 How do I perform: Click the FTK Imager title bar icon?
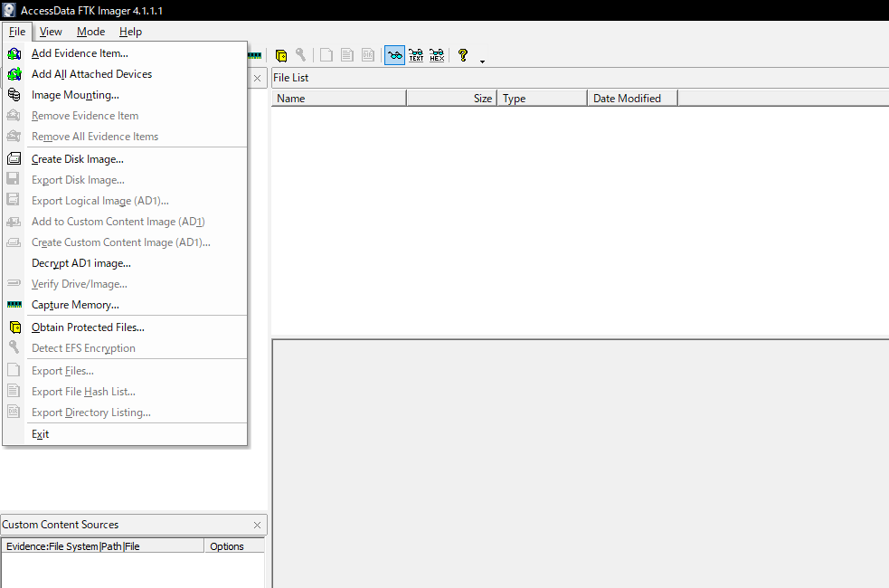pyautogui.click(x=9, y=10)
